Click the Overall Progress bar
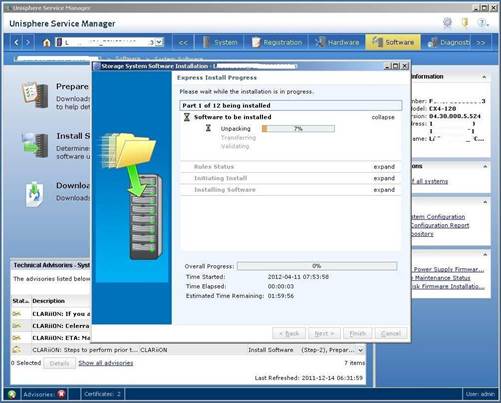Image resolution: width=501 pixels, height=403 pixels. pos(317,266)
